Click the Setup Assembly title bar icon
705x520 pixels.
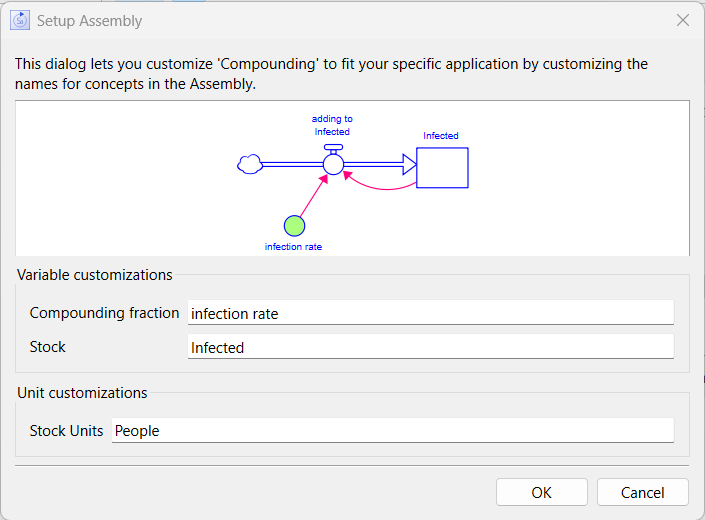[20, 20]
